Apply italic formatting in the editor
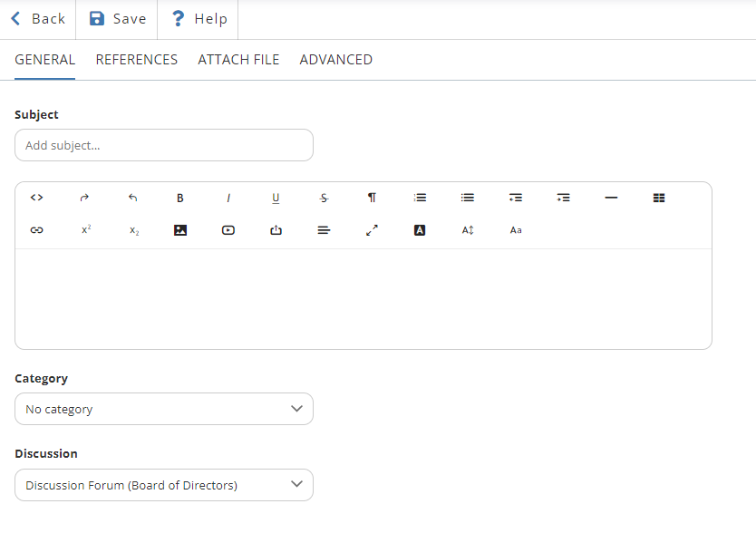756x533 pixels. point(228,198)
